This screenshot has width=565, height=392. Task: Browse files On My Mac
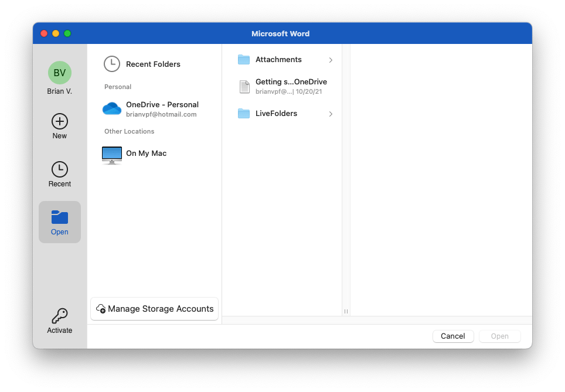(146, 154)
